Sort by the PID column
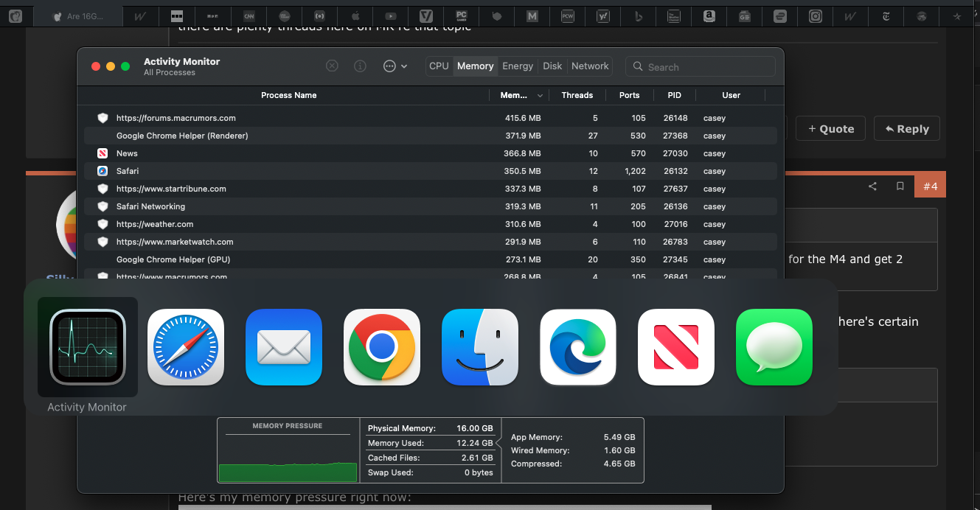The image size is (980, 510). [674, 95]
